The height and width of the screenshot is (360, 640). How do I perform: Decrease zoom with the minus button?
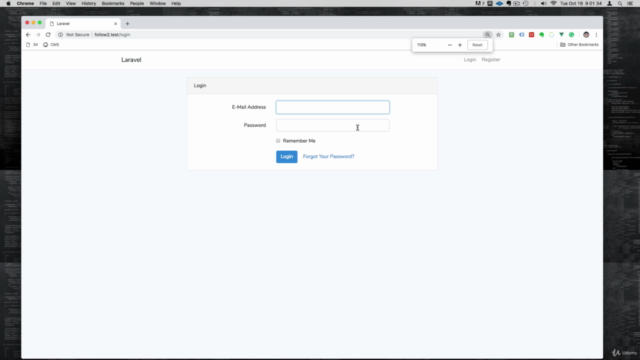(450, 45)
